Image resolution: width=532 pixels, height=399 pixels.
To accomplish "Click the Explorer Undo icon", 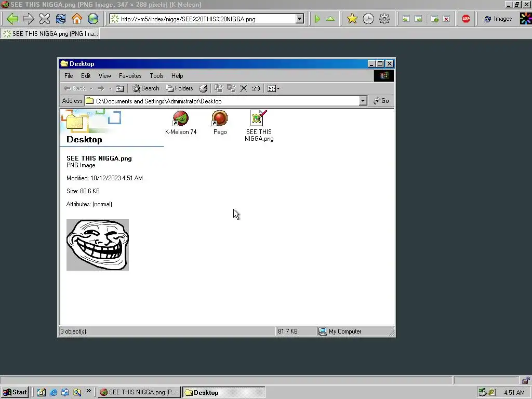I will 256,88.
